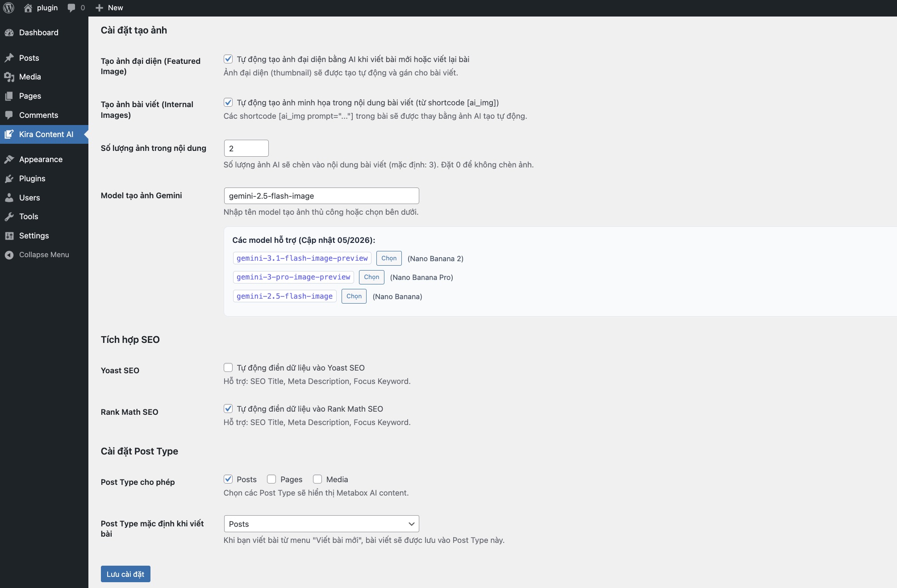
Task: Click the Dashboard gauge icon
Action: (x=9, y=33)
